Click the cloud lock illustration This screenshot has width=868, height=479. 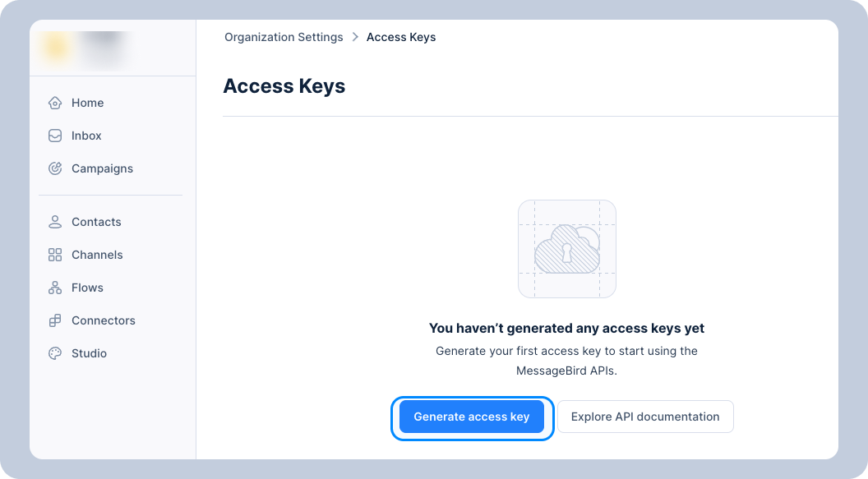coord(567,249)
